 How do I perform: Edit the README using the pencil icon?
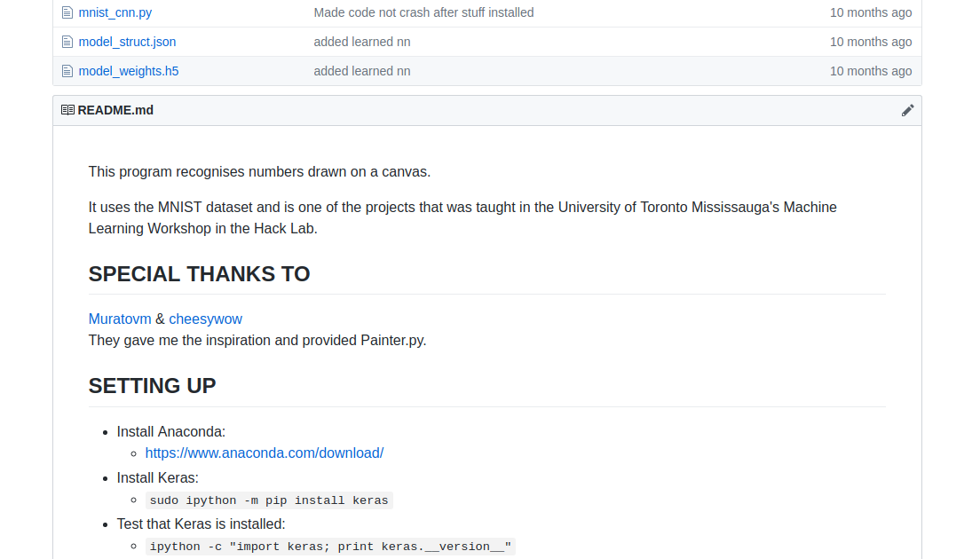[x=907, y=110]
